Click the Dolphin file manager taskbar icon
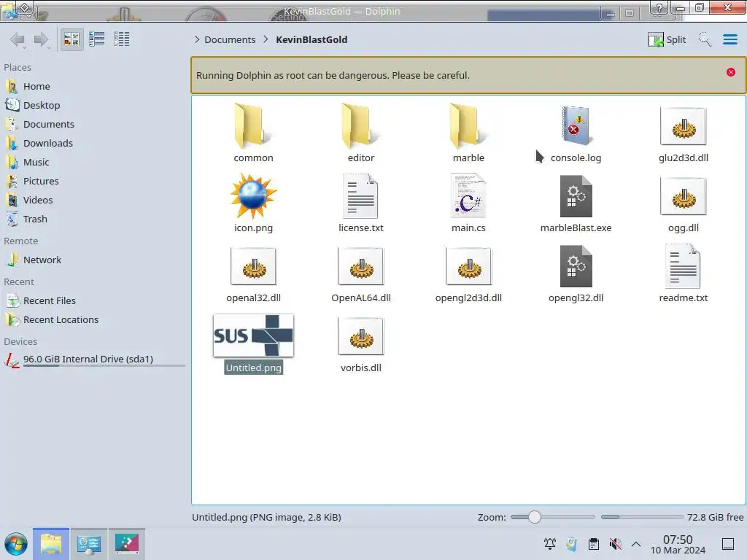Image resolution: width=747 pixels, height=560 pixels. pyautogui.click(x=51, y=544)
